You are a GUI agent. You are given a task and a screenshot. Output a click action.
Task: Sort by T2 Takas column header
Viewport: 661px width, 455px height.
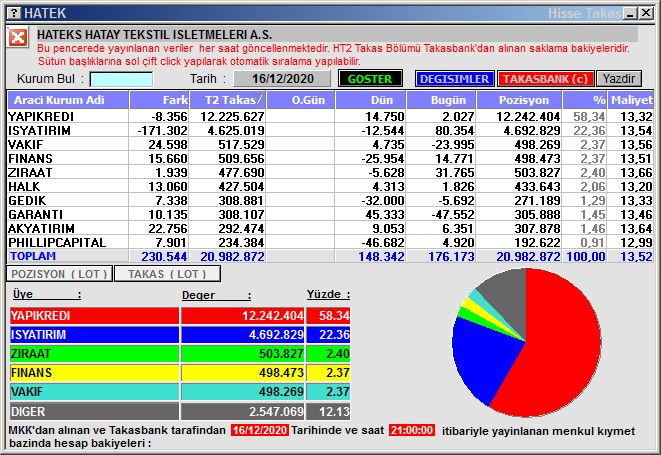(228, 100)
